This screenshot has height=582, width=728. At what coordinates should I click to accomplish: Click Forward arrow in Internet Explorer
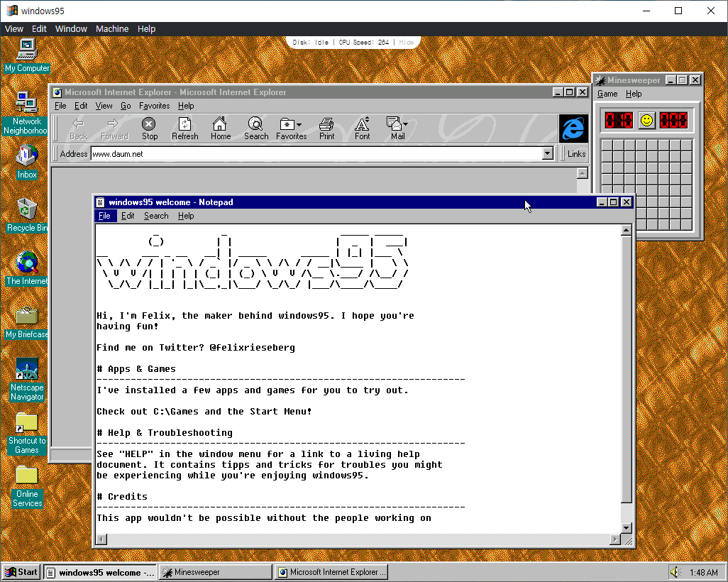pos(114,128)
